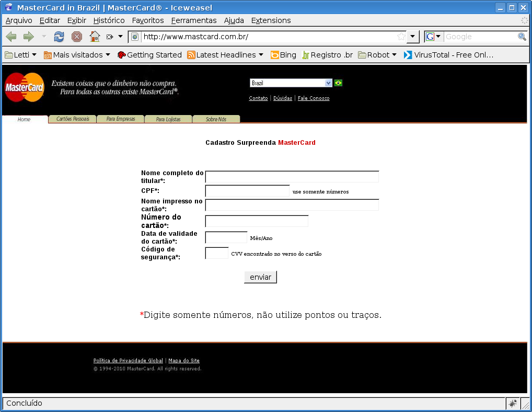Image resolution: width=532 pixels, height=412 pixels.
Task: Switch to the Para Lojistas tab
Action: [x=168, y=119]
